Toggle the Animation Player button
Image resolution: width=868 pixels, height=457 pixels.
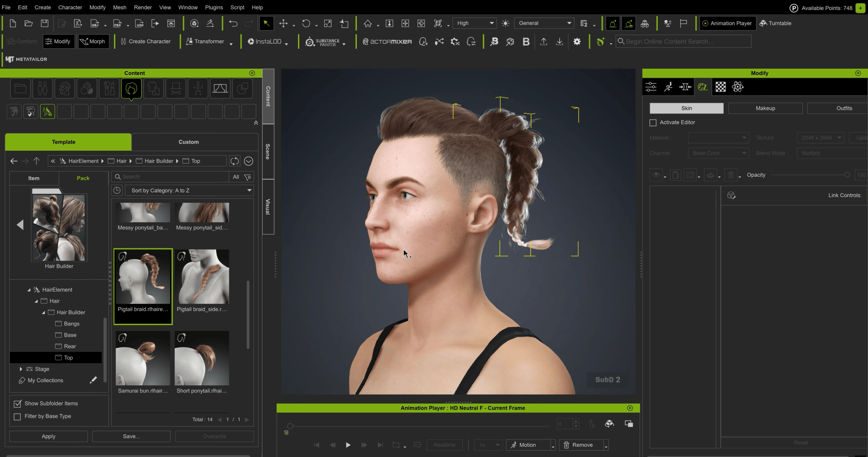tap(727, 23)
